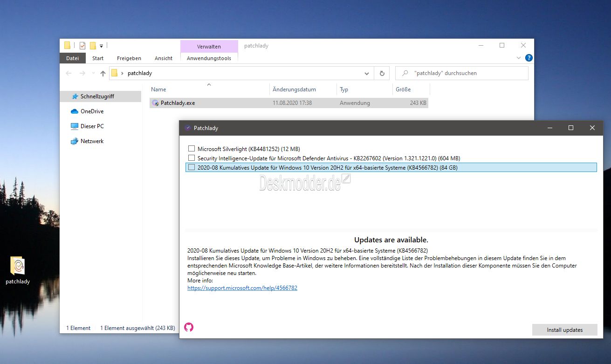
Task: Click the Install updates button
Action: 565,330
